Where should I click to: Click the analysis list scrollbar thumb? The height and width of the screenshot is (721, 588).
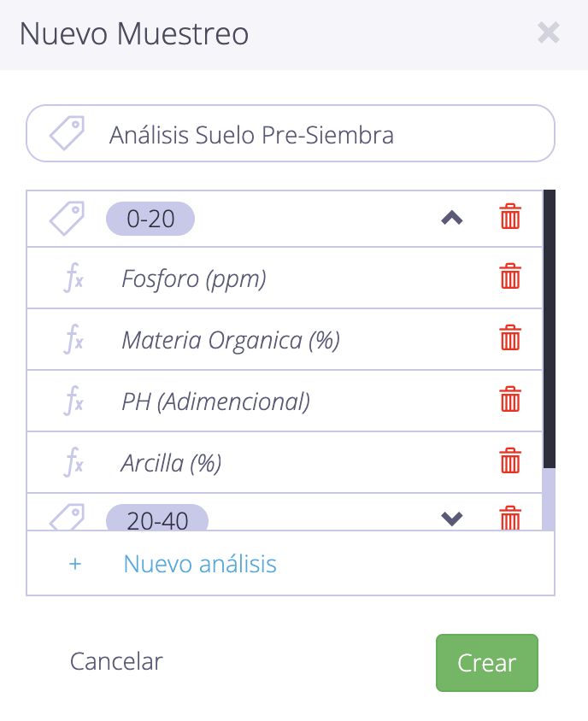(x=550, y=329)
